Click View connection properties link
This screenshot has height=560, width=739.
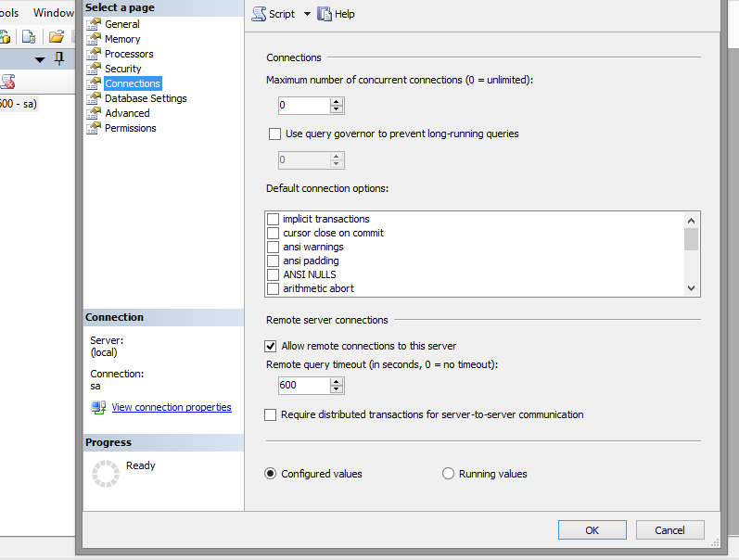coord(172,407)
